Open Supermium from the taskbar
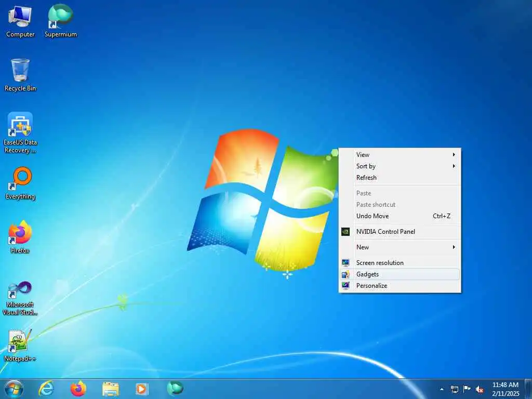The image size is (532, 399). click(x=175, y=388)
